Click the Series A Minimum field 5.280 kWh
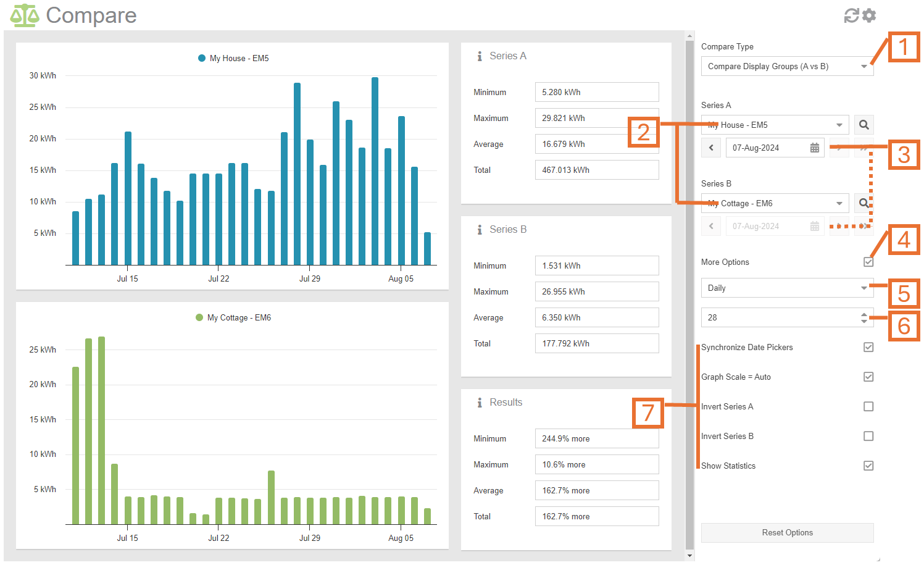The height and width of the screenshot is (565, 924). (597, 92)
